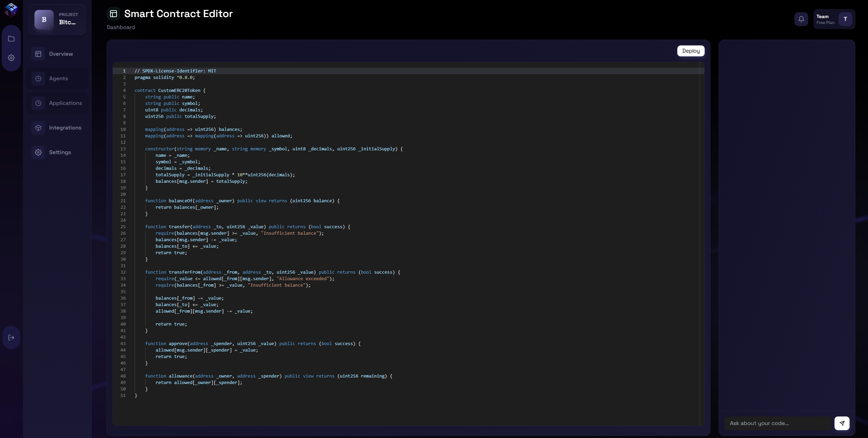Click the Agents clock icon
Viewport: 868px width, 438px height.
tap(38, 79)
